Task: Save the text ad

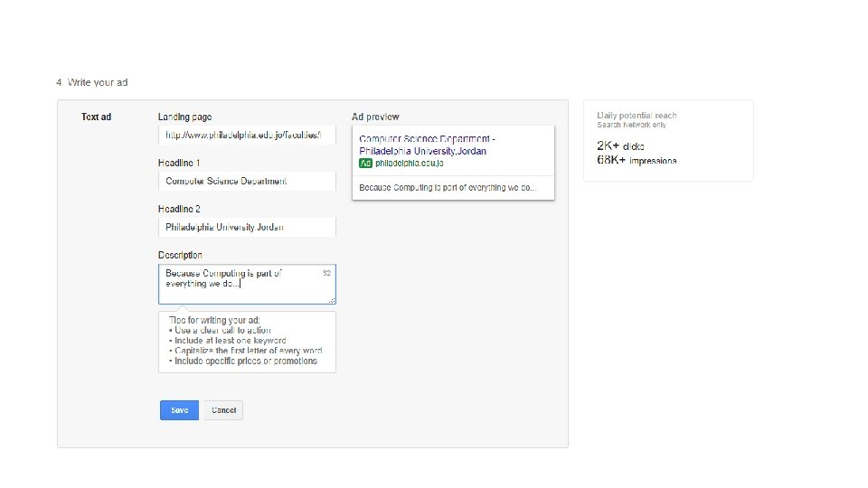Action: click(179, 410)
